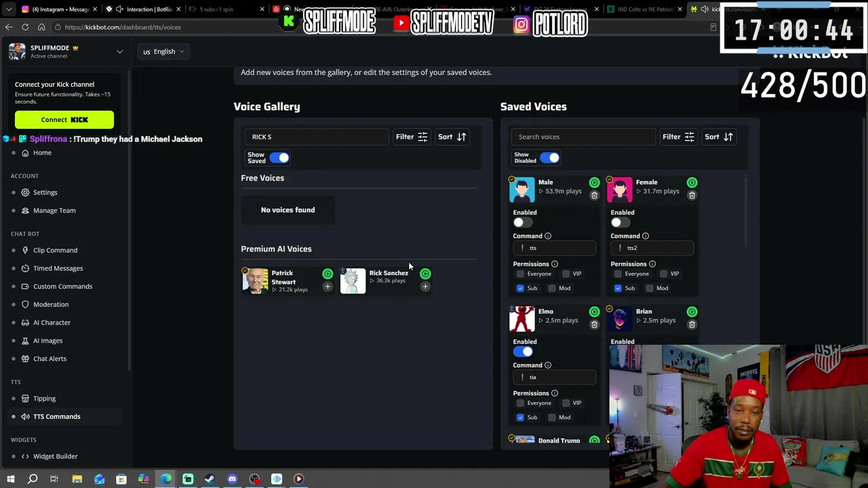Delete the Elmo saved voice

tap(594, 325)
